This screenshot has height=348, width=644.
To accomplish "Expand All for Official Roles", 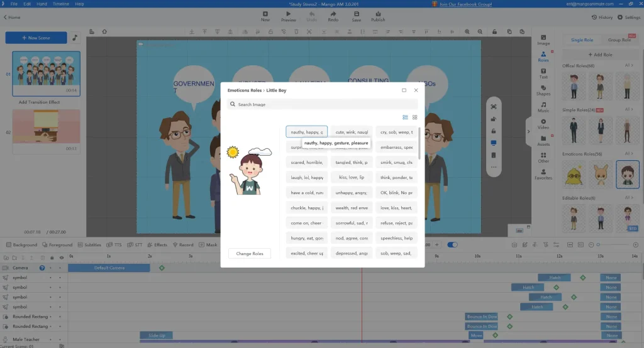I will (x=628, y=65).
